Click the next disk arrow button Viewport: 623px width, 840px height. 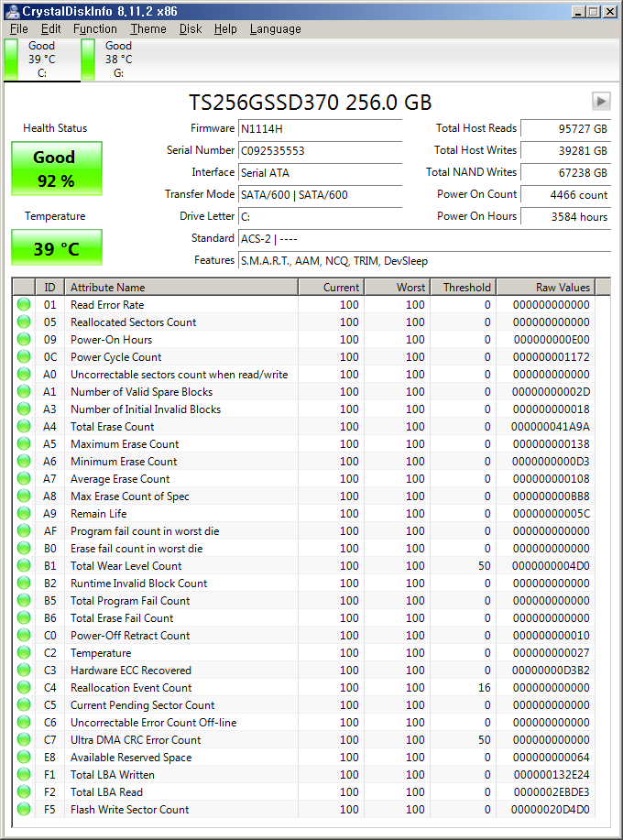click(601, 102)
